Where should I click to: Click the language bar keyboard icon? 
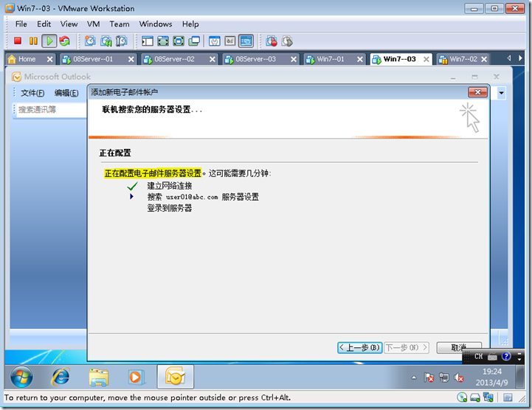point(492,357)
